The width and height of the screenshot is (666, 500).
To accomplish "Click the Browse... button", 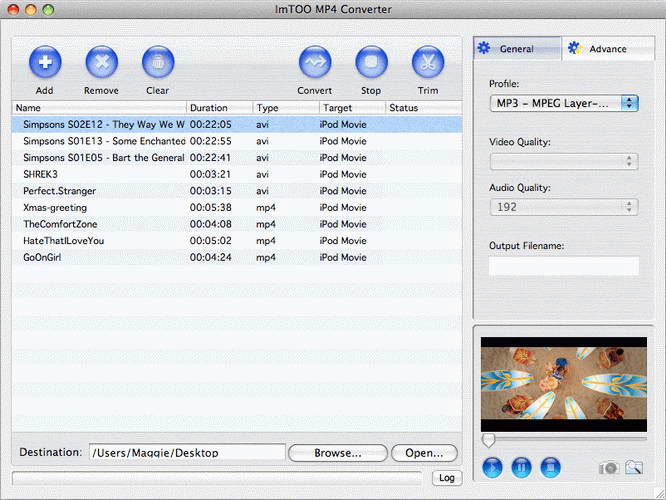I will point(337,453).
